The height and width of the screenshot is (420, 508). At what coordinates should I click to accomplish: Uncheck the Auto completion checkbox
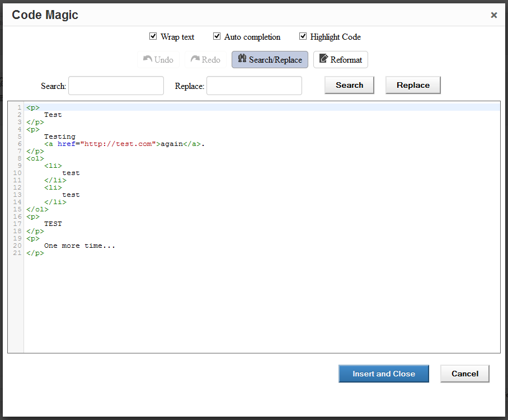point(217,36)
